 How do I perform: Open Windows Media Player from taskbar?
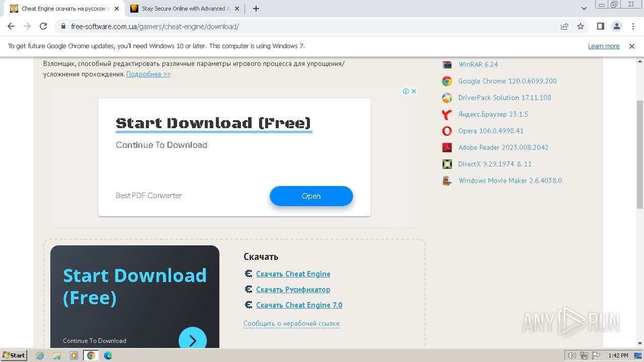74,355
